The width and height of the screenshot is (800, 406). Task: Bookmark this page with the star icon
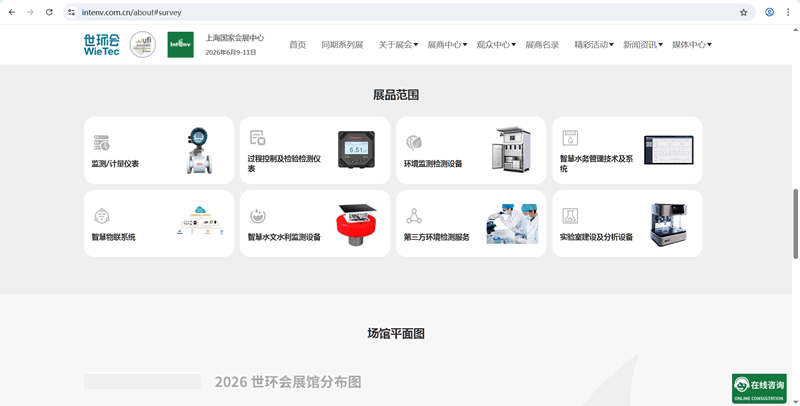pos(743,12)
